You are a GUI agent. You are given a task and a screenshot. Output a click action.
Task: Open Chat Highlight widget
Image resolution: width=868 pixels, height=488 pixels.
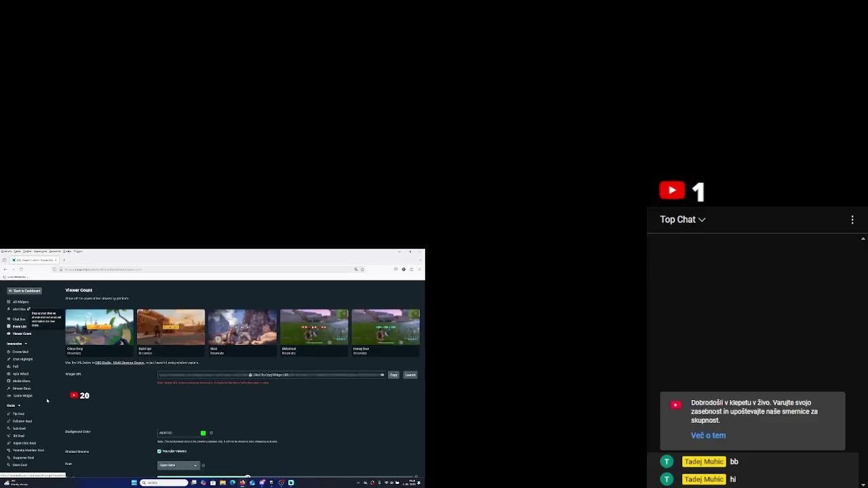(x=20, y=359)
